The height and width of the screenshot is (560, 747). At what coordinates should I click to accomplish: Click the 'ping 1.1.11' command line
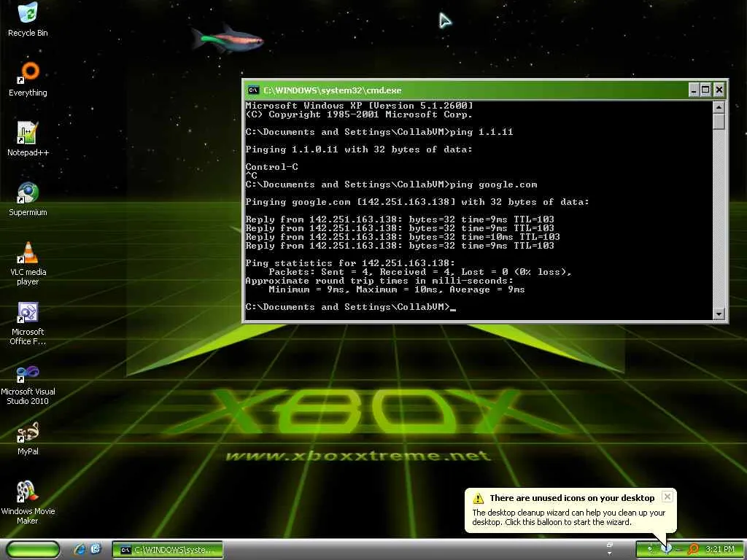[x=379, y=132]
